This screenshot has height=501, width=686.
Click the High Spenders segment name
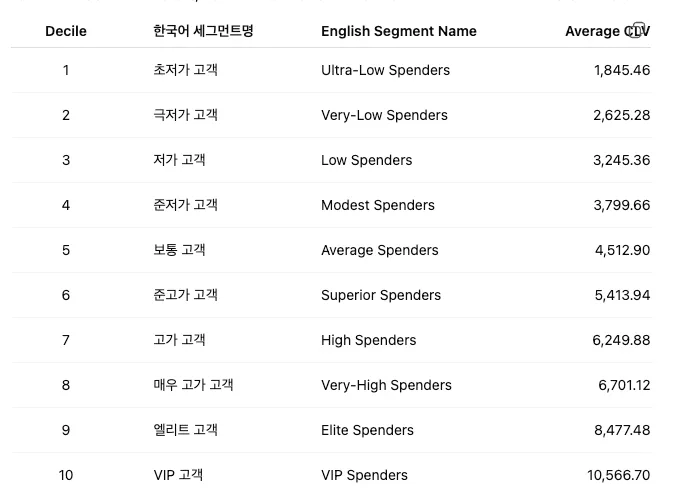coord(368,340)
